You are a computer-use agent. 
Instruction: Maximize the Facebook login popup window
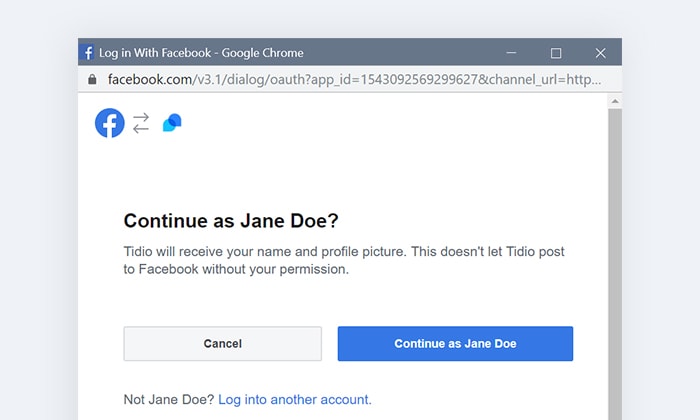[x=556, y=53]
